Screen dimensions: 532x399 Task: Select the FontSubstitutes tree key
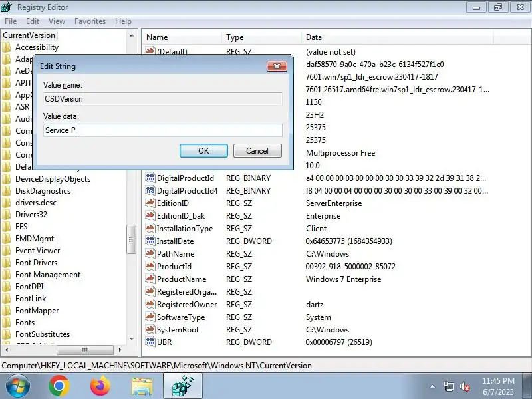click(43, 334)
